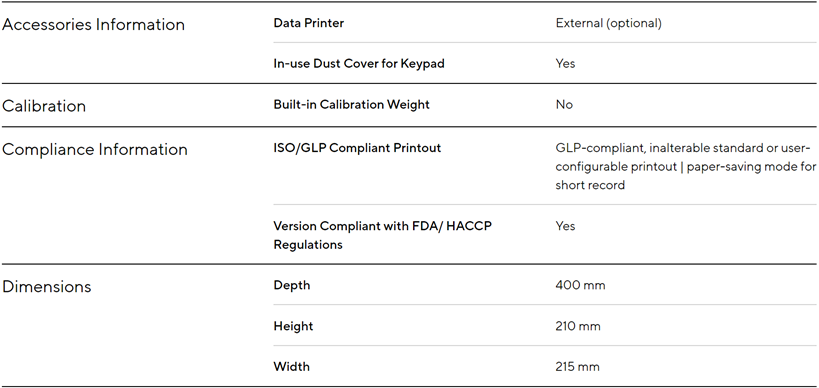This screenshot has height=388, width=819.
Task: Click the 400 mm depth value
Action: [x=580, y=286]
